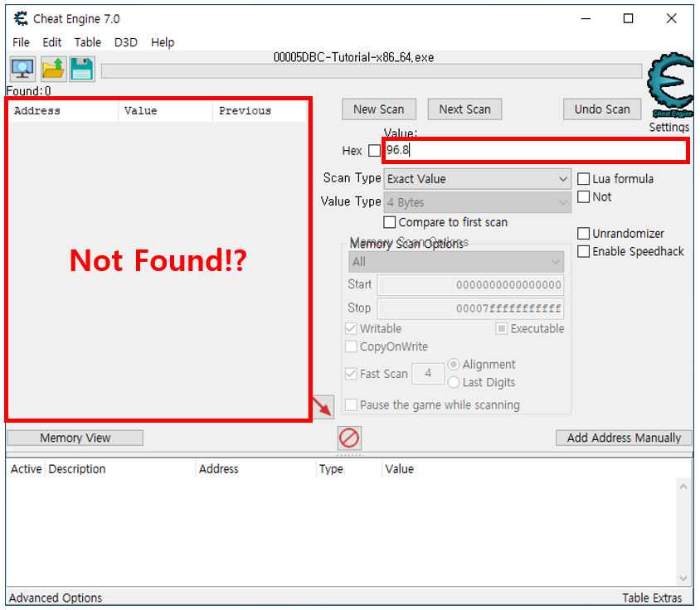Viewport: 700px width, 610px height.
Task: Open the memory region All dropdown
Action: (456, 262)
